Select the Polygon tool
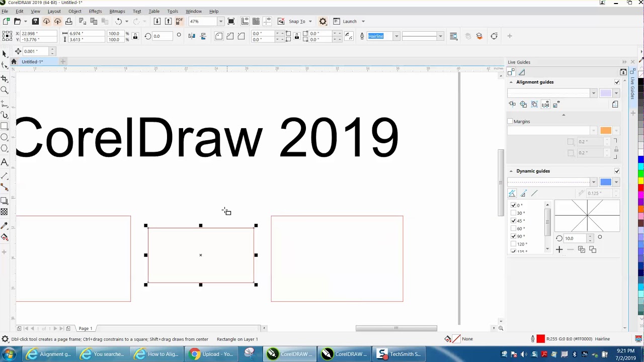 point(5,149)
